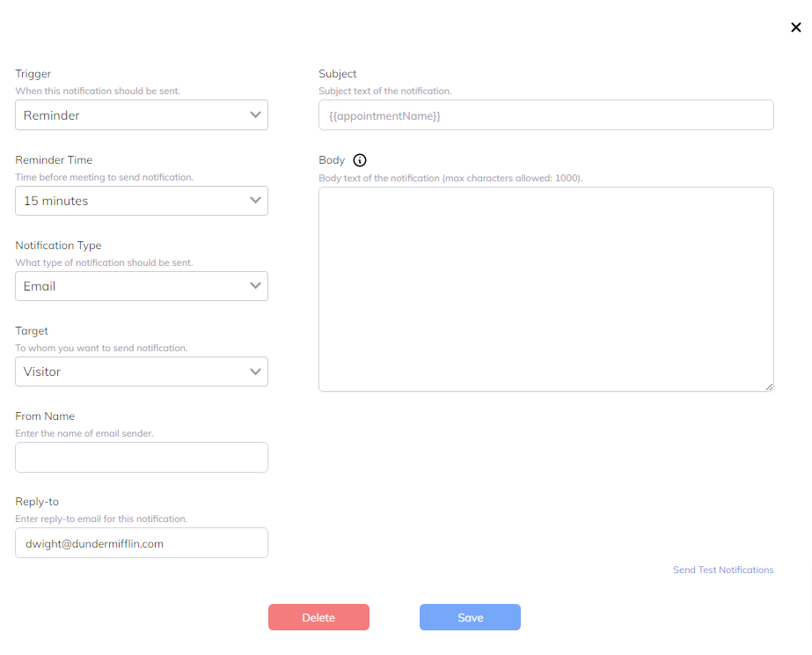
Task: Open the Visitor target dropdown
Action: point(142,372)
